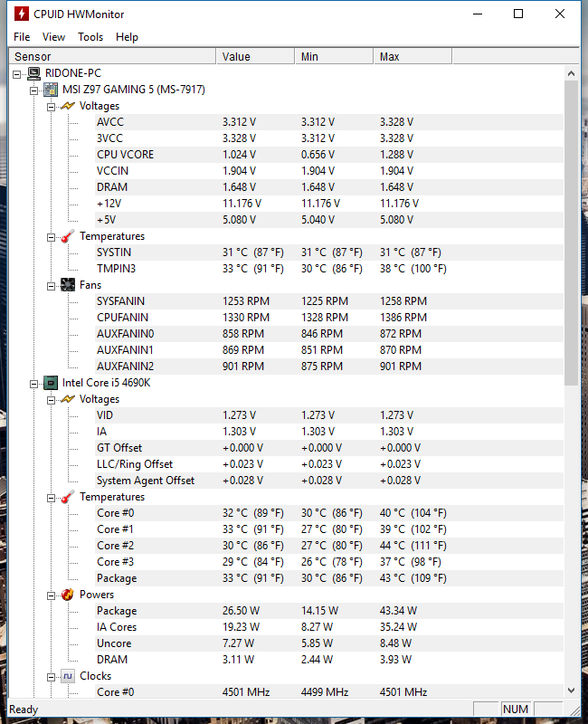Click the 1330 RPM CPUFANIN value
The height and width of the screenshot is (724, 588).
coord(246,318)
